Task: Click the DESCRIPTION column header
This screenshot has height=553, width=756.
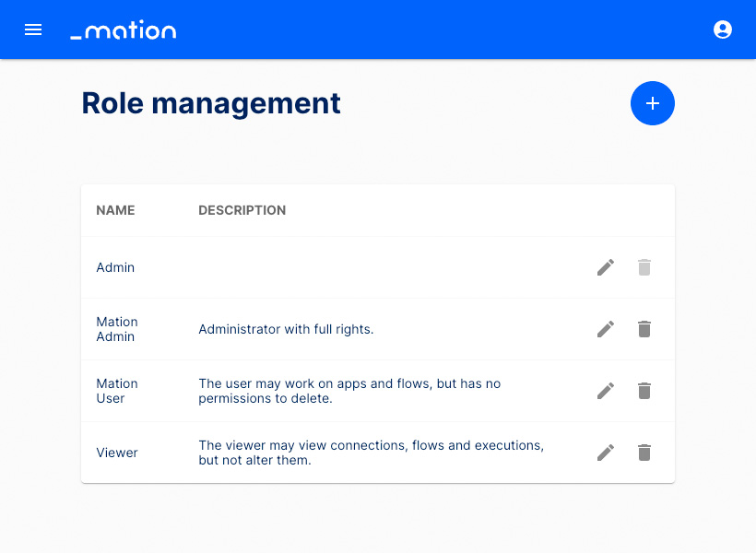Action: click(x=242, y=210)
